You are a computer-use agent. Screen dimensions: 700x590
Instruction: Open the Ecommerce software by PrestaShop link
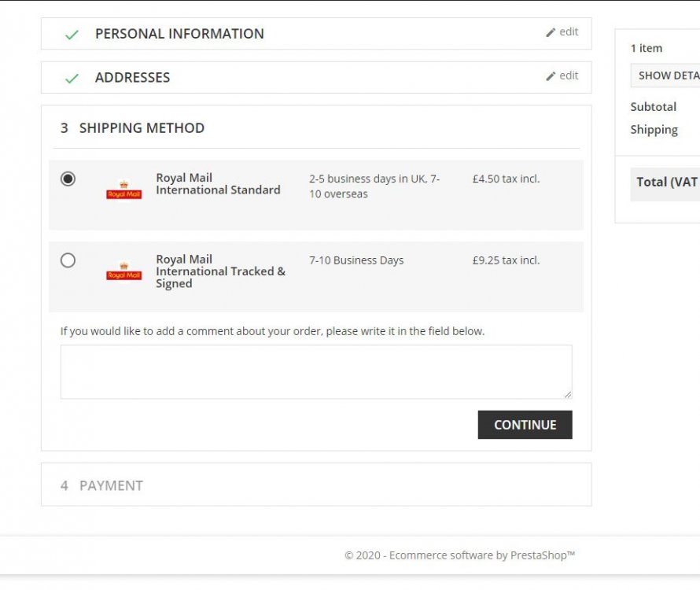pyautogui.click(x=459, y=555)
